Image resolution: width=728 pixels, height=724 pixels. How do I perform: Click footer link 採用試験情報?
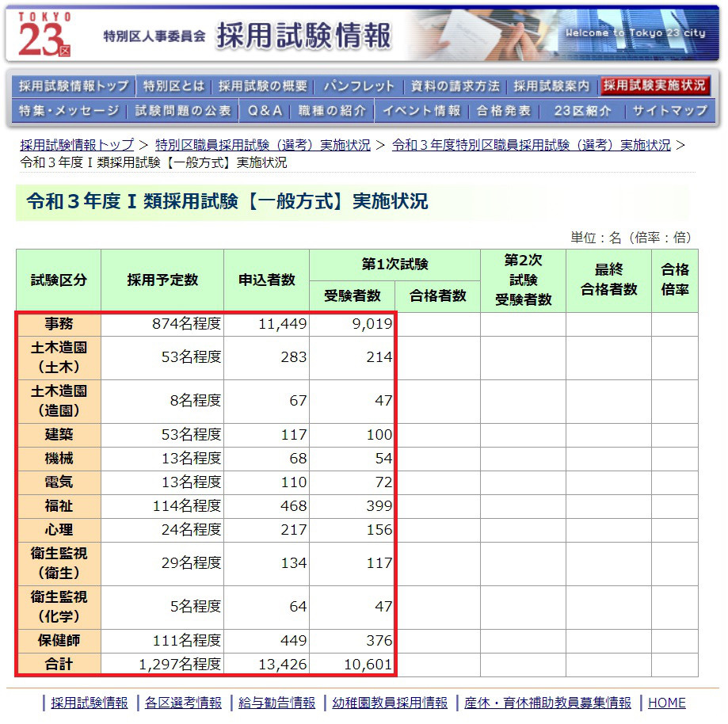[90, 703]
